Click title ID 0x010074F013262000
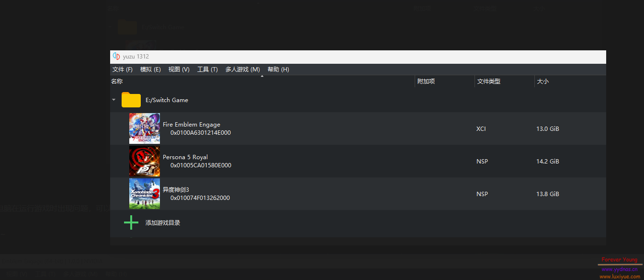 coord(200,198)
